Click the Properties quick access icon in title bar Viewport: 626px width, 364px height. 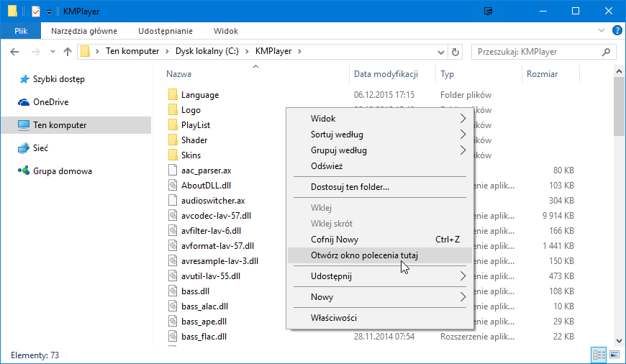coord(36,12)
